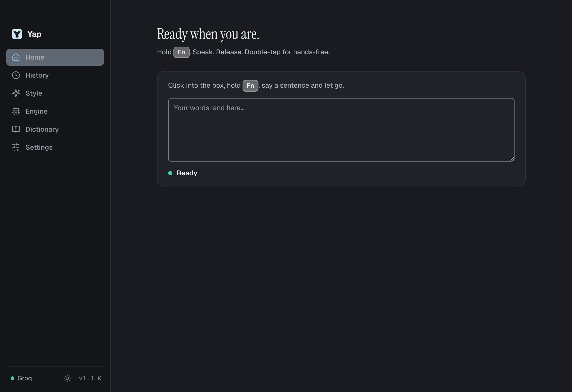
Task: Click 'say a sentence and let go' text
Action: [303, 86]
